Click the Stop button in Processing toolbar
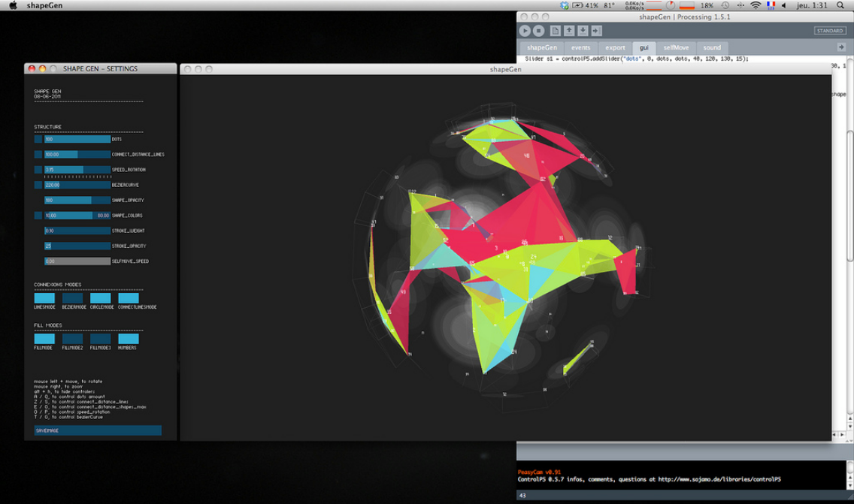 [539, 31]
